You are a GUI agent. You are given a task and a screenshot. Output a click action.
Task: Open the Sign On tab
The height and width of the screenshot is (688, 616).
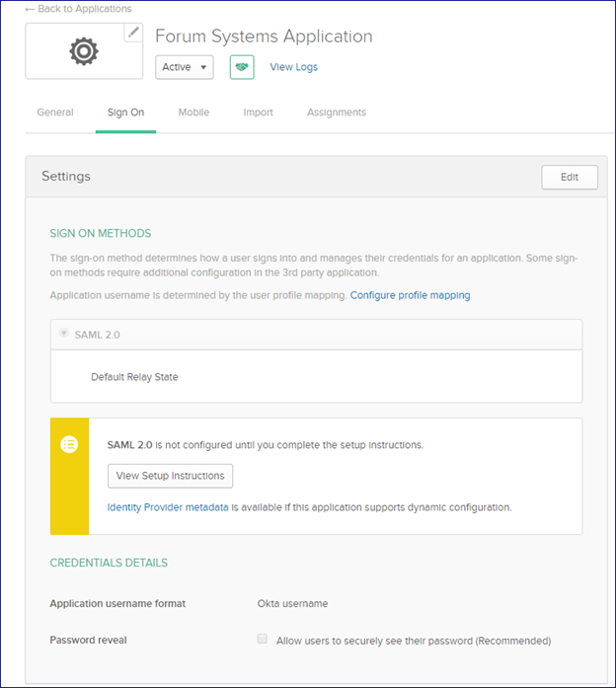(x=126, y=113)
